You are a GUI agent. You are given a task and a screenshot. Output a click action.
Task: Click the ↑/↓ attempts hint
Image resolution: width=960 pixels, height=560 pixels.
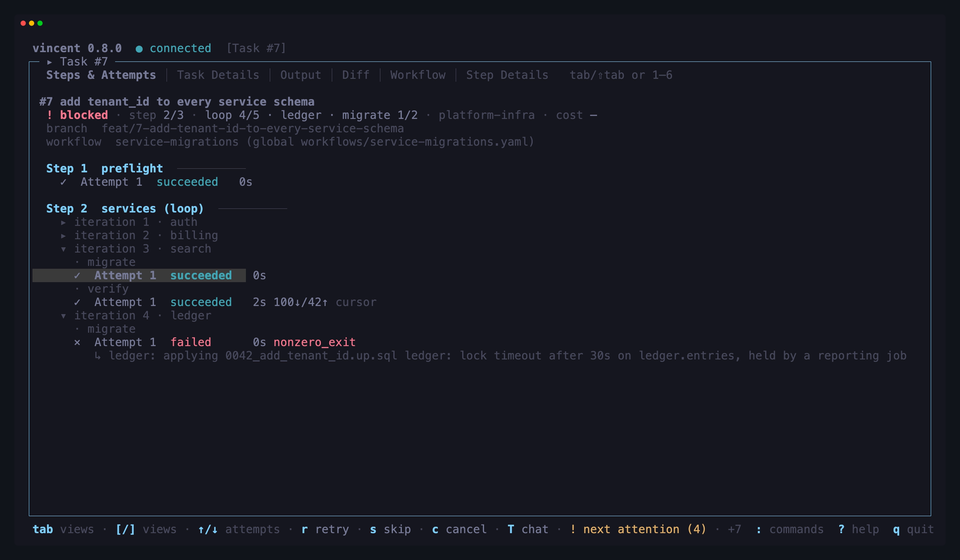coord(239,529)
